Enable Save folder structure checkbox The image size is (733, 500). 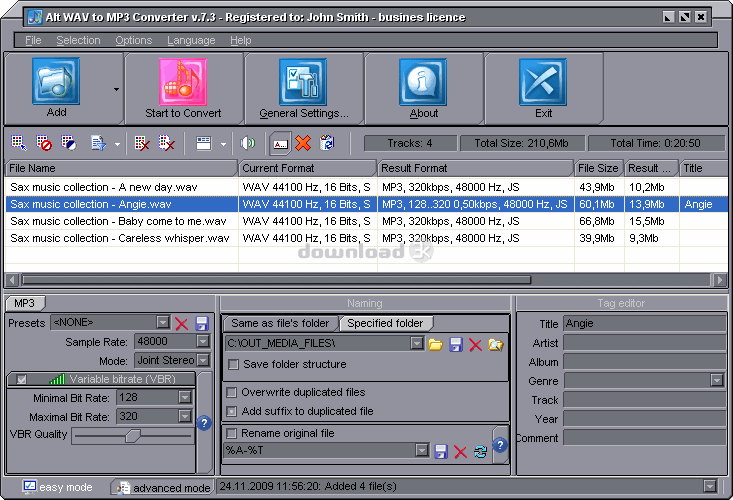coord(234,364)
